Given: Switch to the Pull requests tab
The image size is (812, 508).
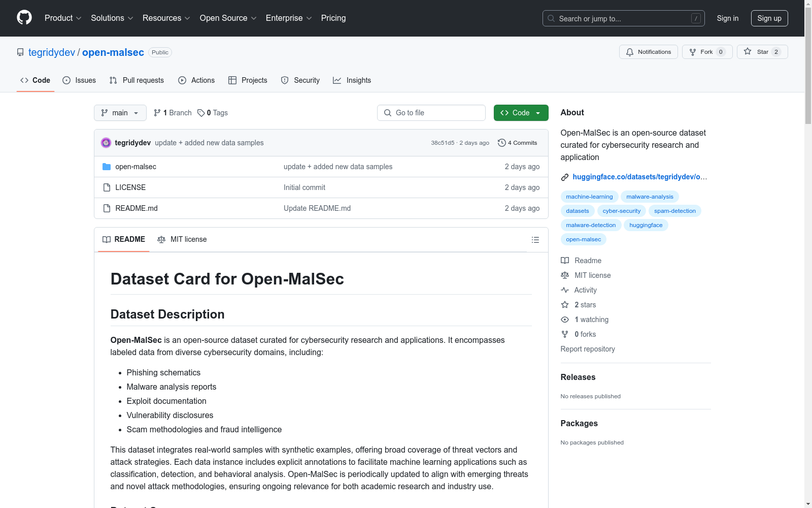Looking at the screenshot, I should click(x=137, y=80).
